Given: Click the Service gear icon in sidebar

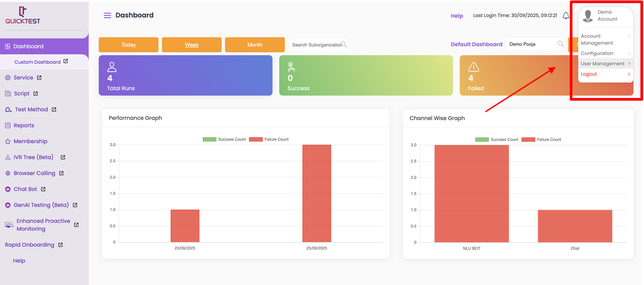Looking at the screenshot, I should (8, 78).
